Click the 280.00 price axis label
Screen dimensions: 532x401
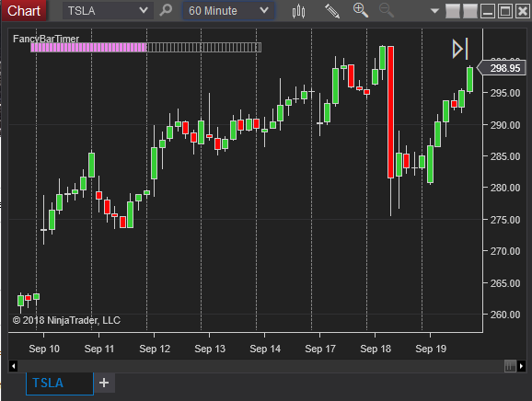click(505, 188)
